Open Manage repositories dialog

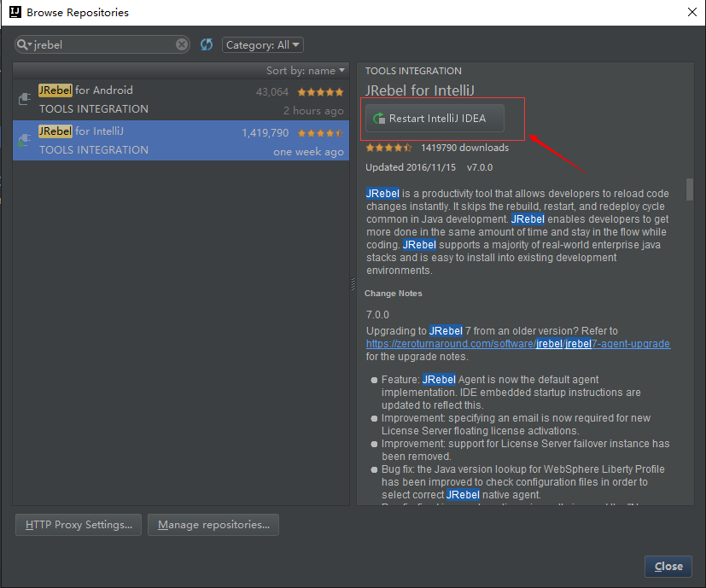point(213,525)
